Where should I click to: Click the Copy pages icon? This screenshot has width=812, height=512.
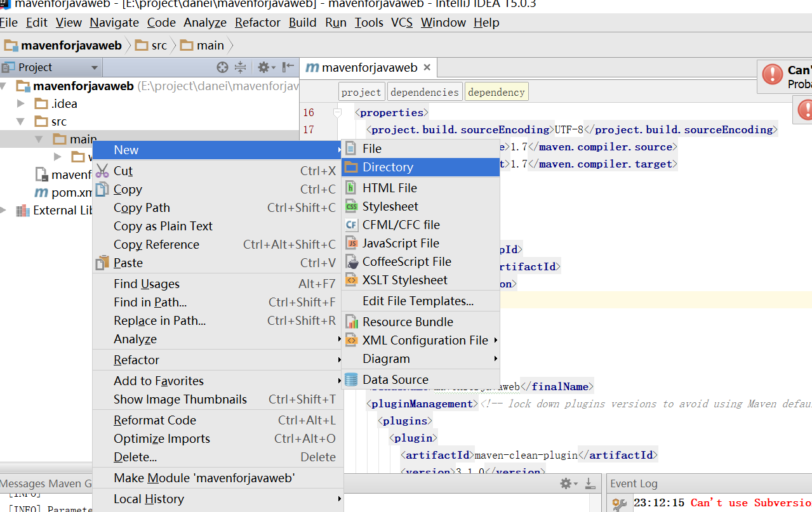click(x=102, y=189)
